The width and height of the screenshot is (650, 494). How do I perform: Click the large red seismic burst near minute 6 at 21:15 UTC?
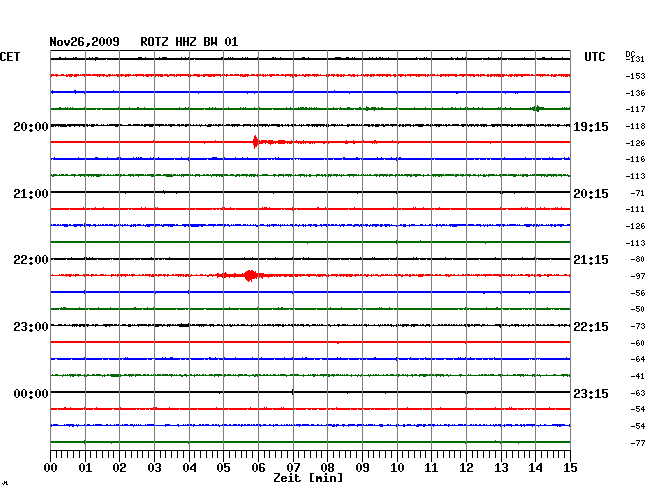250,275
